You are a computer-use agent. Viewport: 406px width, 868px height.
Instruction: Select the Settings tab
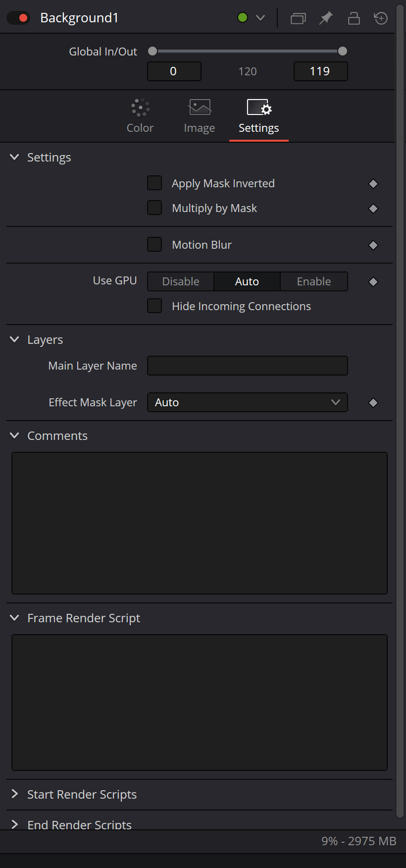[x=259, y=116]
